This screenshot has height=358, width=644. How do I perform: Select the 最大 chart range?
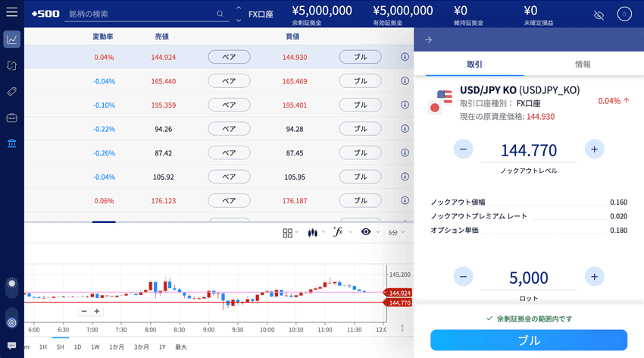coord(181,347)
